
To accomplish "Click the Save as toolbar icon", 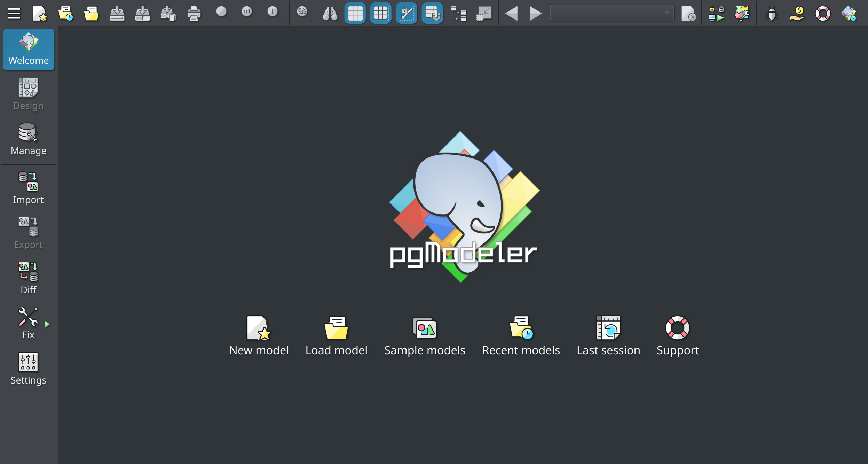I will (x=142, y=14).
